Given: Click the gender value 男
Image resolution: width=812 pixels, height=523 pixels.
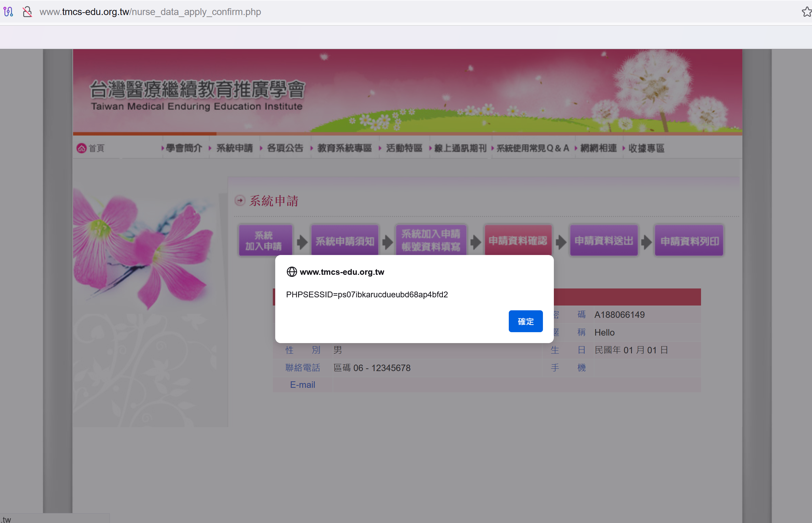Looking at the screenshot, I should point(338,350).
